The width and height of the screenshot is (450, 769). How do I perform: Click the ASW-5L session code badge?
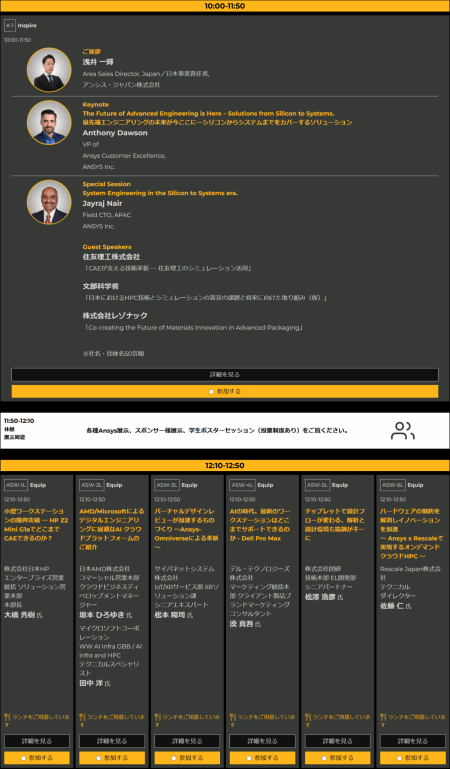click(x=317, y=485)
